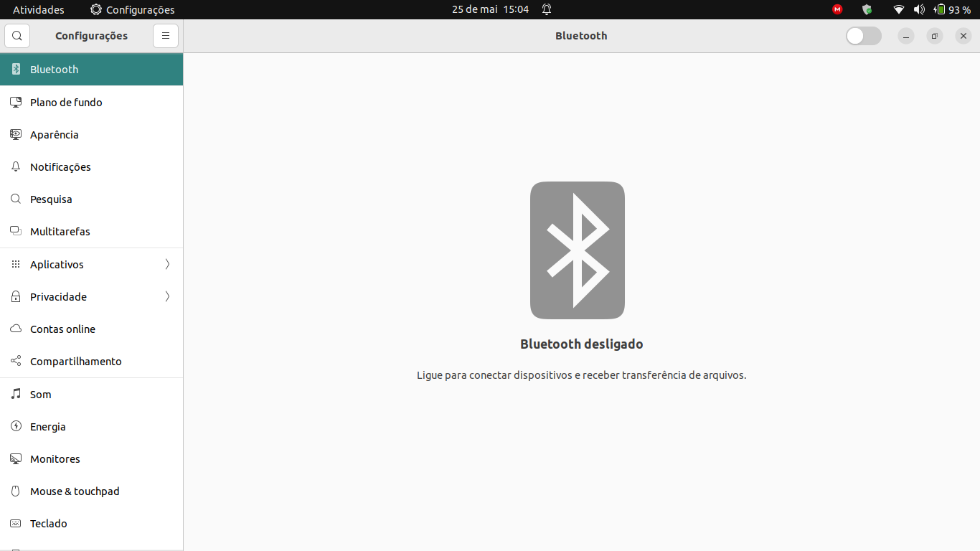Minimize the Configurações window
This screenshot has height=551, width=980.
pyautogui.click(x=906, y=36)
